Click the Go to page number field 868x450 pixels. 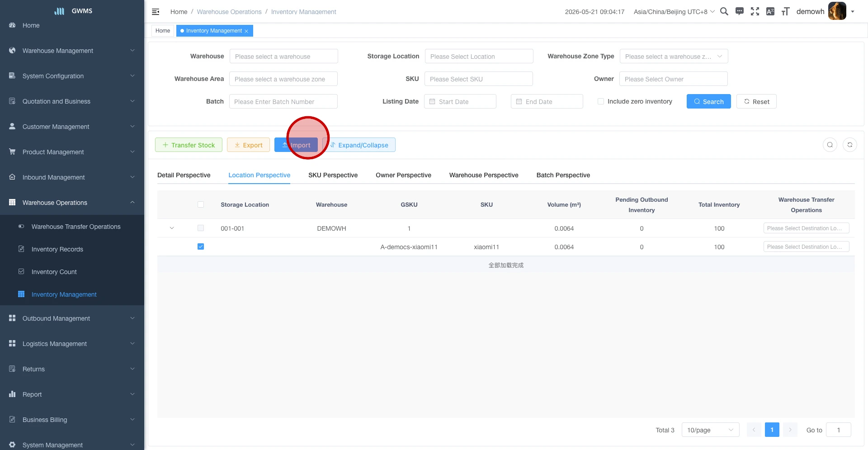click(x=838, y=430)
